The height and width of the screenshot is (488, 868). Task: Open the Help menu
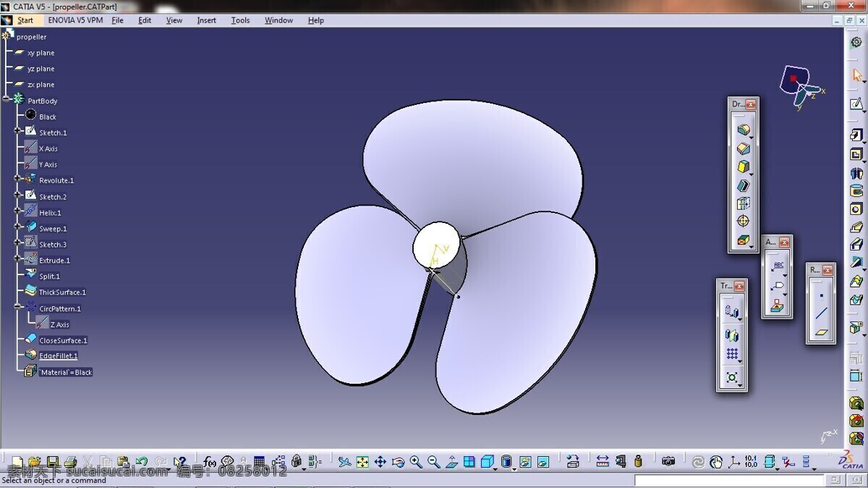tap(316, 20)
